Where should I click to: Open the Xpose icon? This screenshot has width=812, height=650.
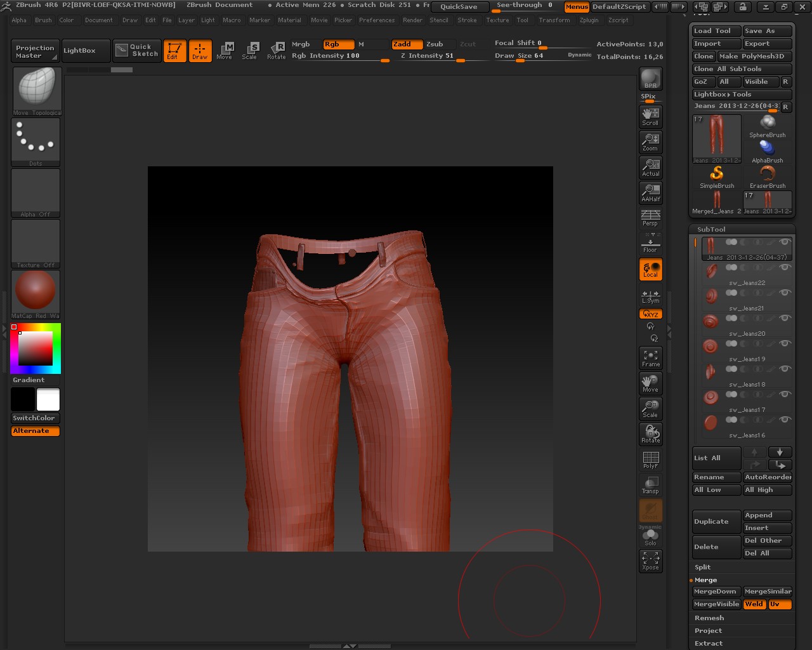pos(650,560)
